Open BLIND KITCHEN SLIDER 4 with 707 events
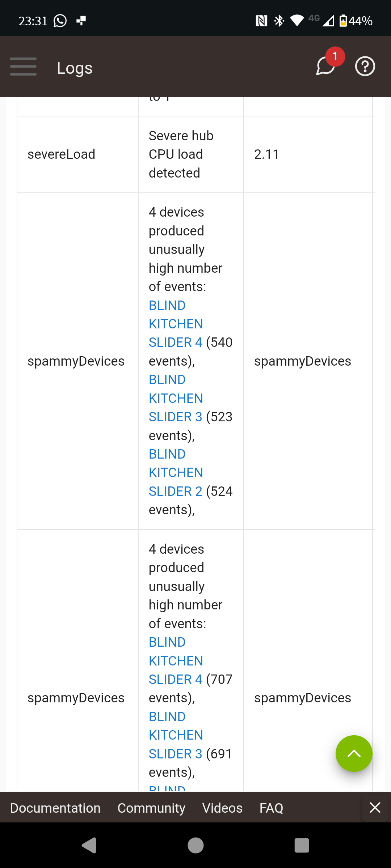This screenshot has width=391, height=868. click(x=176, y=661)
